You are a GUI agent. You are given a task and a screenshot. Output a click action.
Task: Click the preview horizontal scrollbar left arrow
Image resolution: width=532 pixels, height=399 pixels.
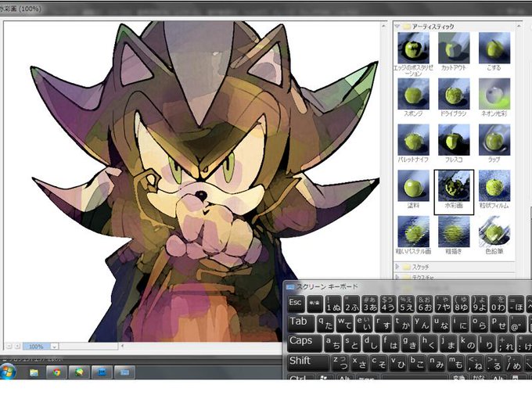[123, 346]
